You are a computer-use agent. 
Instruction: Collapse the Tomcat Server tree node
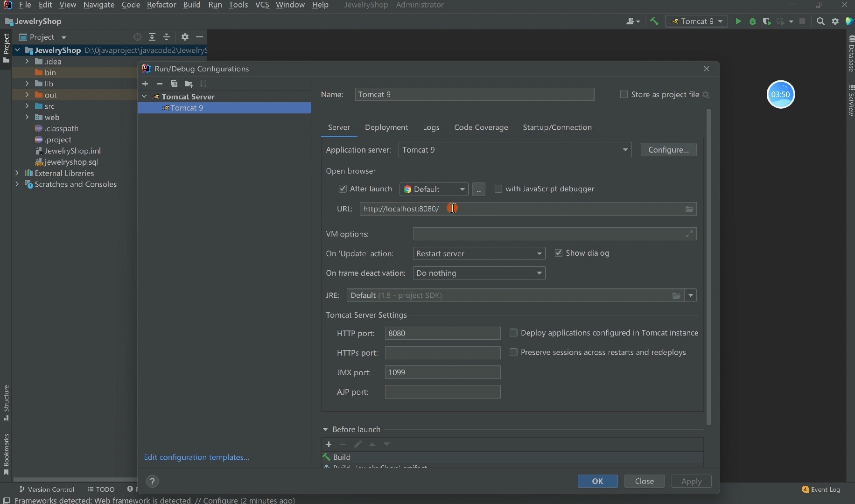[x=145, y=97]
